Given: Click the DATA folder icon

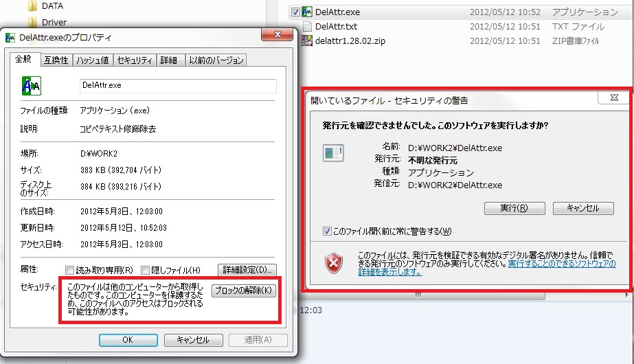Looking at the screenshot, I should coord(32,6).
